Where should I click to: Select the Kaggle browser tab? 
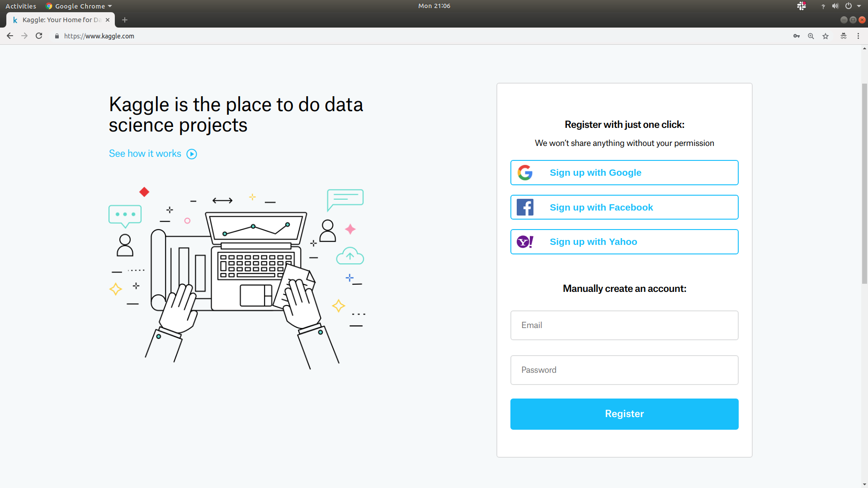59,20
